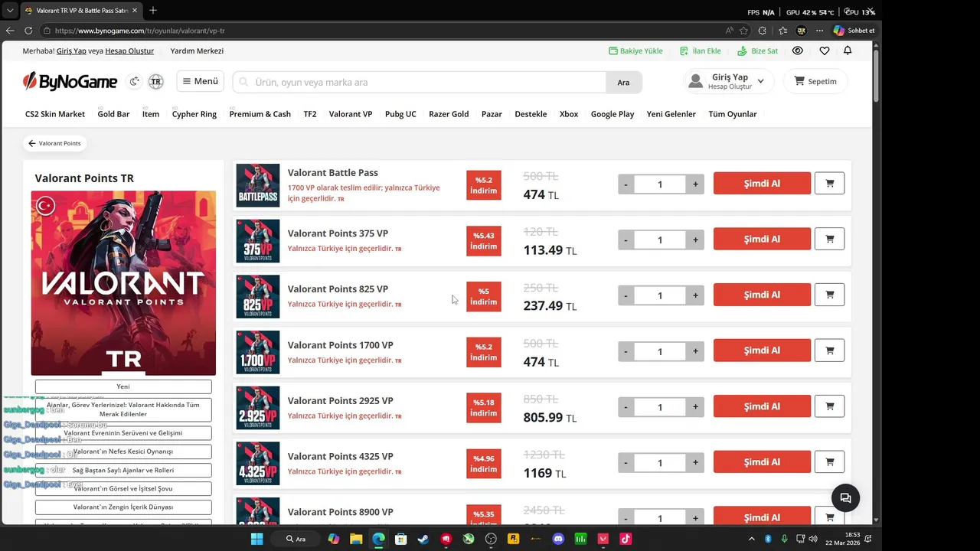The image size is (980, 551).
Task: Open Valorant'ın Zengin İçerik Dünyası link
Action: [123, 507]
